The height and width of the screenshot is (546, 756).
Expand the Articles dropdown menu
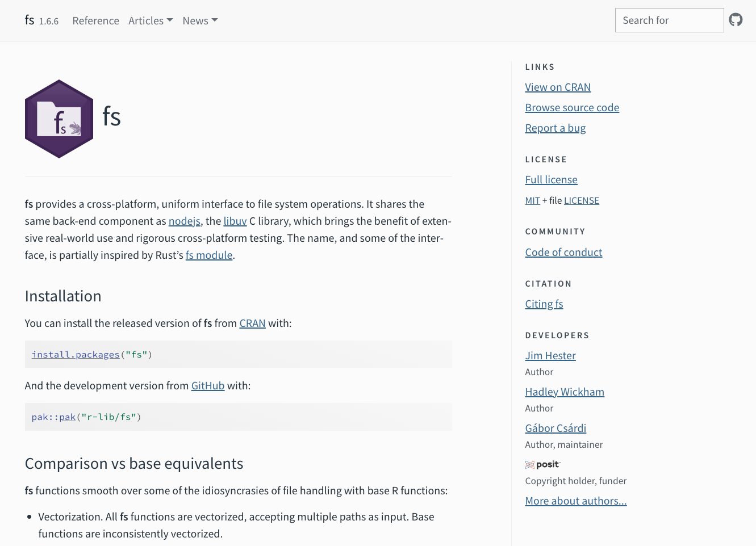(151, 20)
